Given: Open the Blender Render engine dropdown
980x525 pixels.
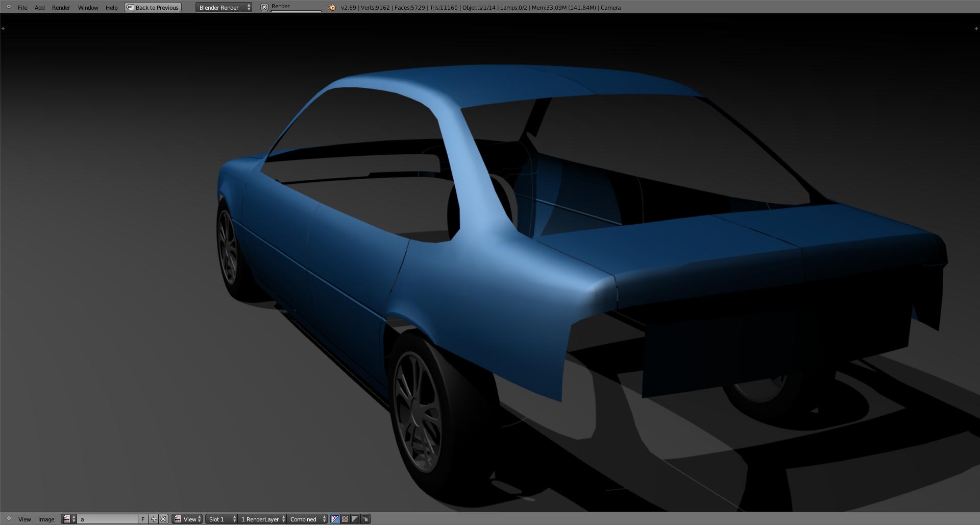Looking at the screenshot, I should [224, 7].
